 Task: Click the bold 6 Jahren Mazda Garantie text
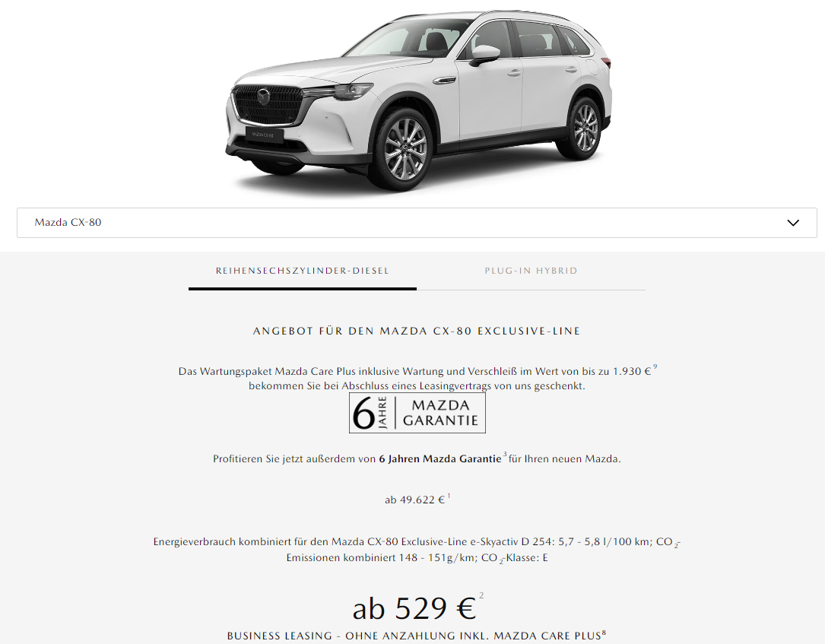[439, 458]
